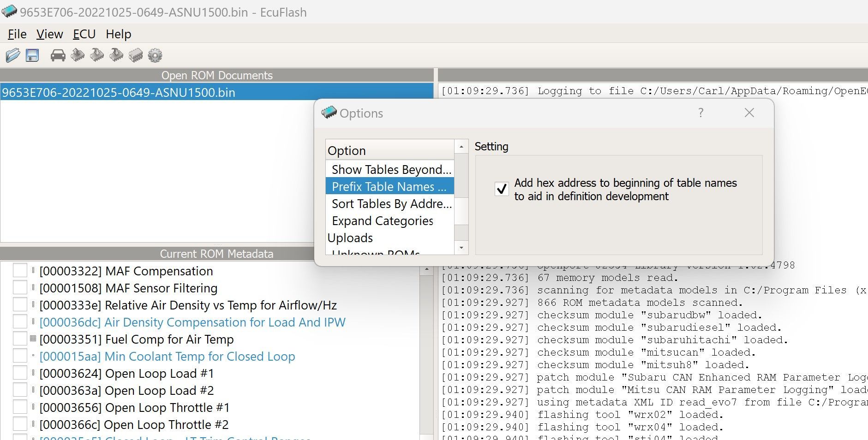868x440 pixels.
Task: Select the Uploads category in Option list
Action: [x=350, y=238]
